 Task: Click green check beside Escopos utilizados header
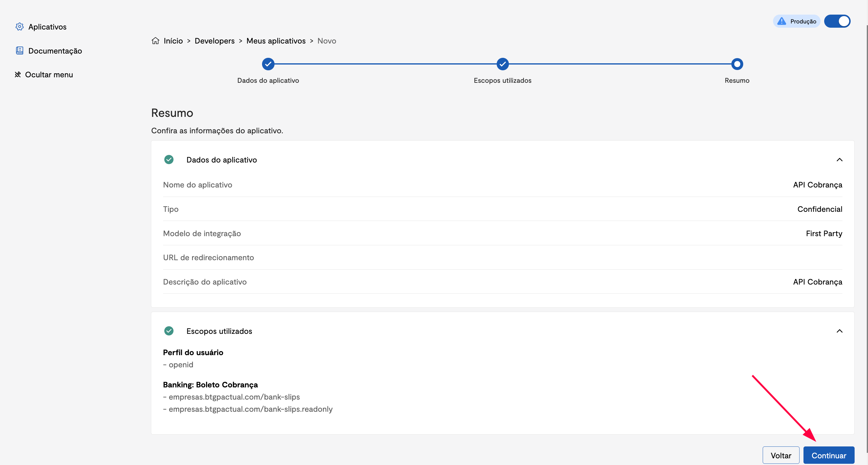click(169, 331)
